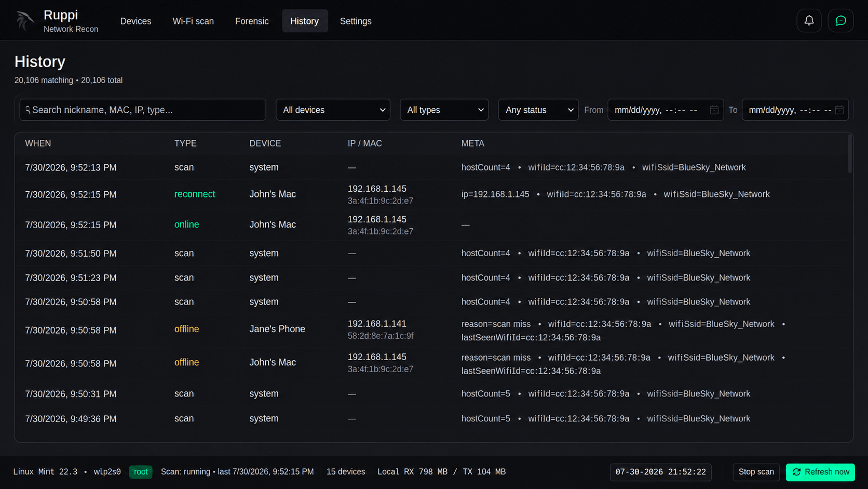
Task: Click the root badge in status bar
Action: tap(141, 472)
